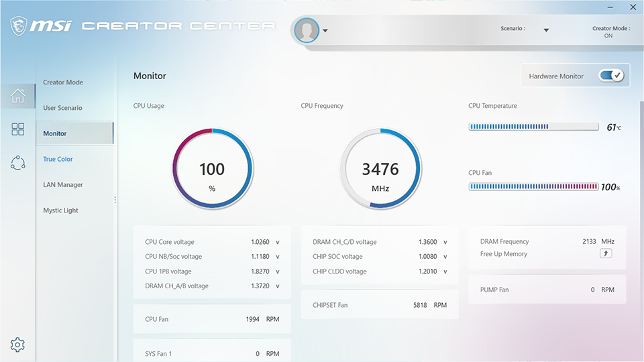Click the DRAM CH_A/B voltage row
This screenshot has height=362, width=644.
pos(212,286)
